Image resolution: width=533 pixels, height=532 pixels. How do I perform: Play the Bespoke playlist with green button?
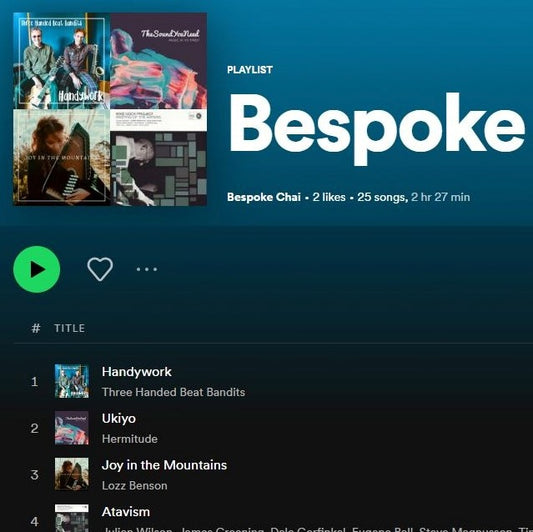(x=37, y=269)
